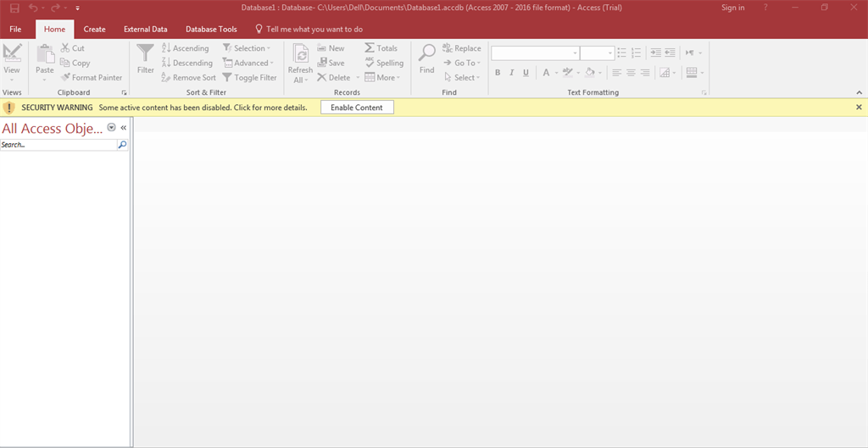Click New record
Image resolution: width=868 pixels, height=448 pixels.
coord(331,48)
